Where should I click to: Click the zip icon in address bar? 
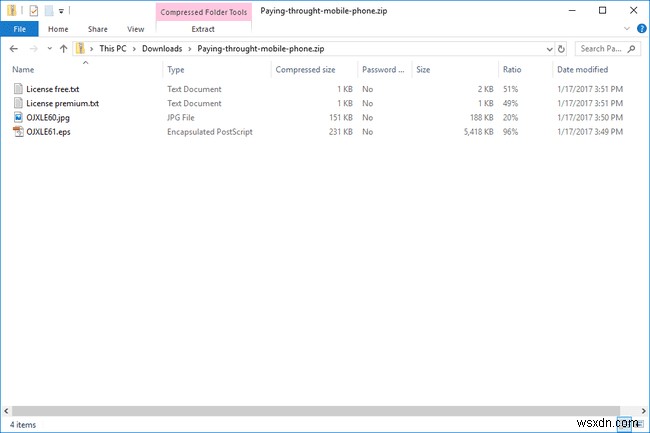[x=80, y=48]
